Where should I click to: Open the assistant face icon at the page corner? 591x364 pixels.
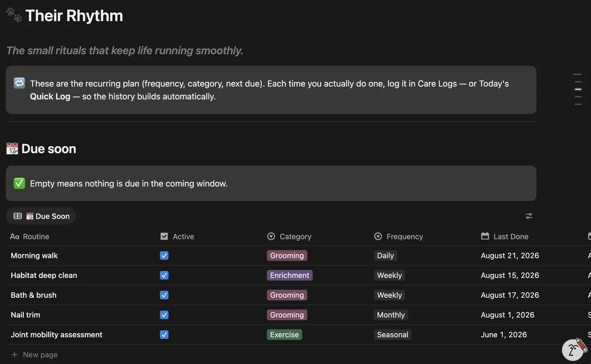[574, 350]
